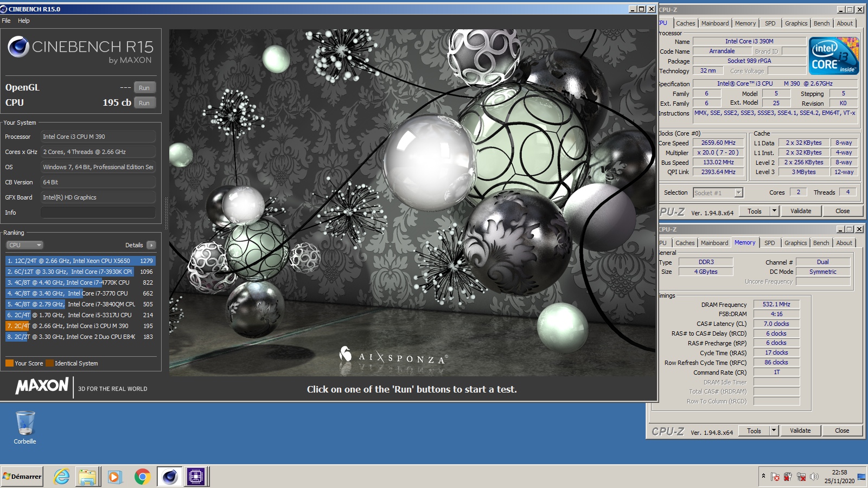The height and width of the screenshot is (488, 868).
Task: Launch Google Chrome from the taskbar
Action: [142, 477]
